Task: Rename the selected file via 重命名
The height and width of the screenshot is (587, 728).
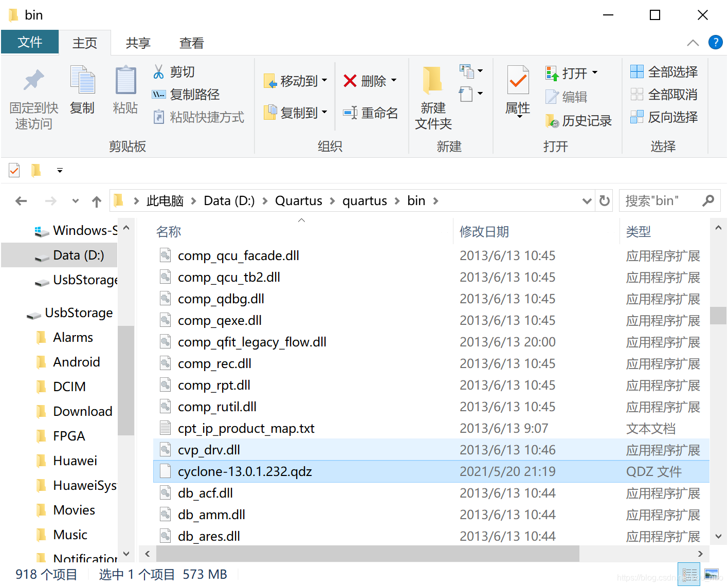Action: pyautogui.click(x=371, y=113)
